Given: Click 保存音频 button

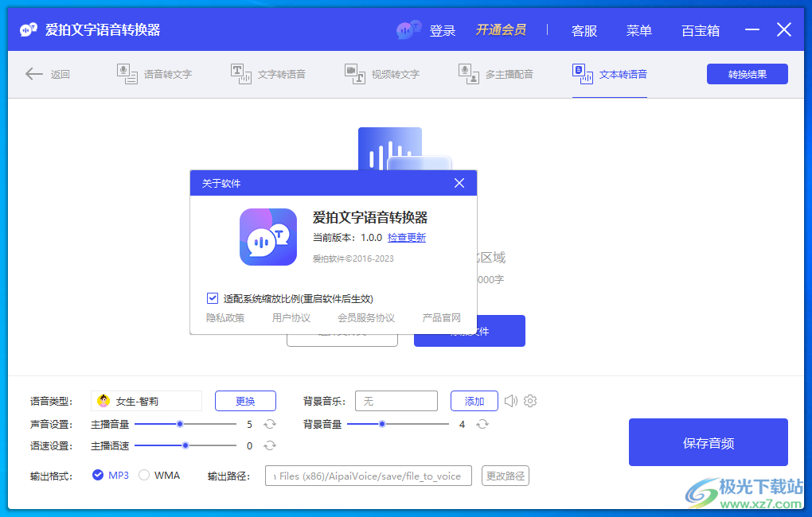Looking at the screenshot, I should (x=709, y=442).
